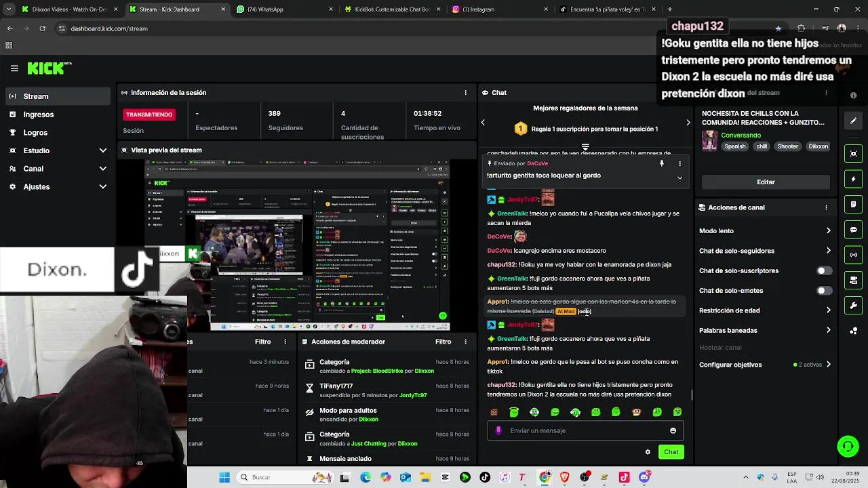The height and width of the screenshot is (488, 868).
Task: Toggle Chat de solo-emotes
Action: point(824,291)
